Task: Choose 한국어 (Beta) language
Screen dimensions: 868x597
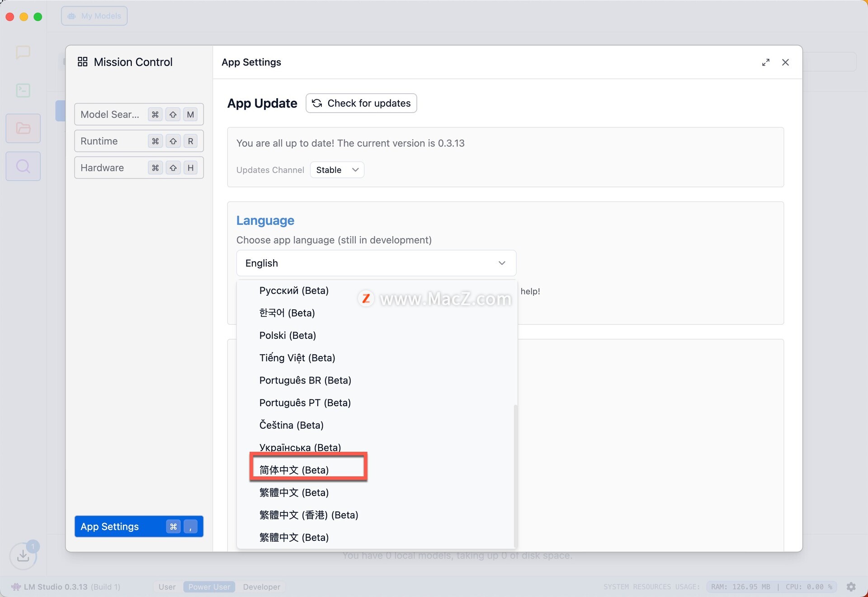Action: click(x=287, y=313)
